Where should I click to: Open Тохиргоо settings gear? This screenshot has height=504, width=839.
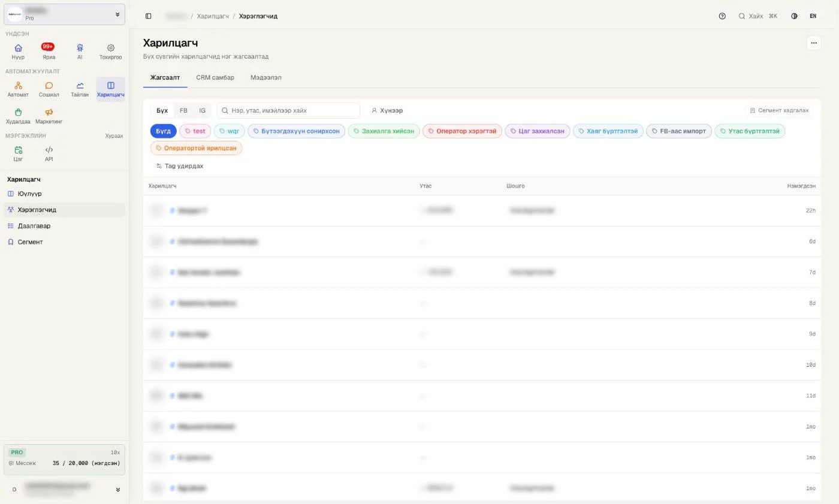click(110, 52)
